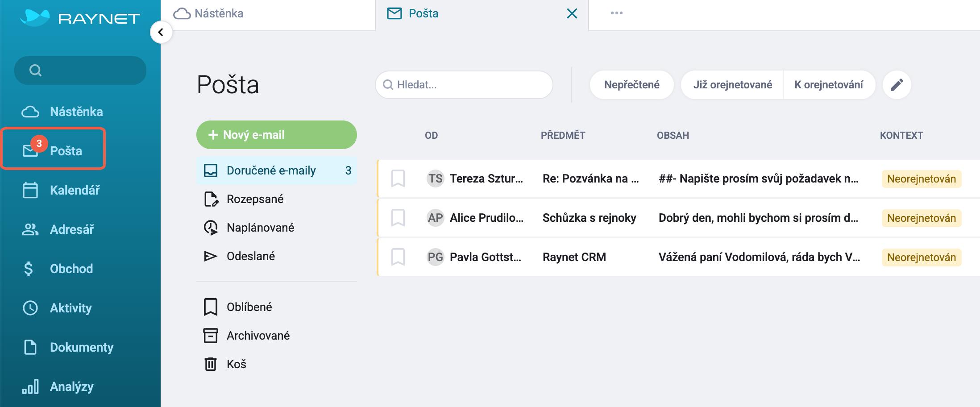Go to Obchod dollar icon section

coord(58,269)
